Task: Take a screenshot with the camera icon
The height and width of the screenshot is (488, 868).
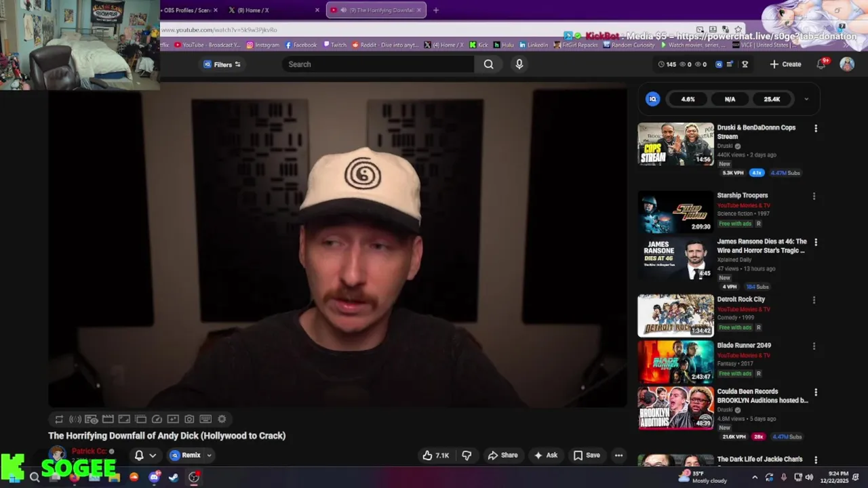Action: click(189, 420)
